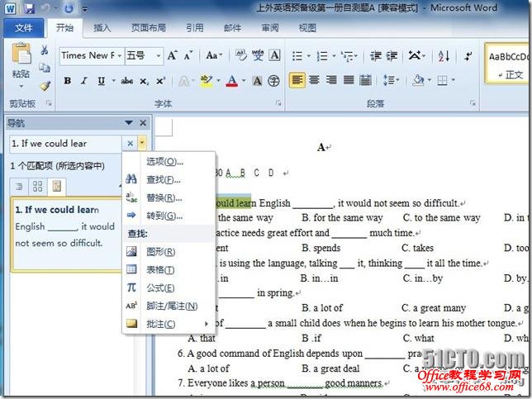Choose 查找(F)... menu item
The height and width of the screenshot is (399, 532).
169,179
